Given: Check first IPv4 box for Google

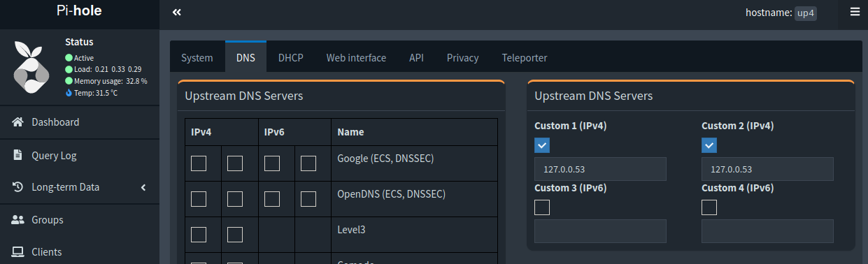Looking at the screenshot, I should (199, 163).
